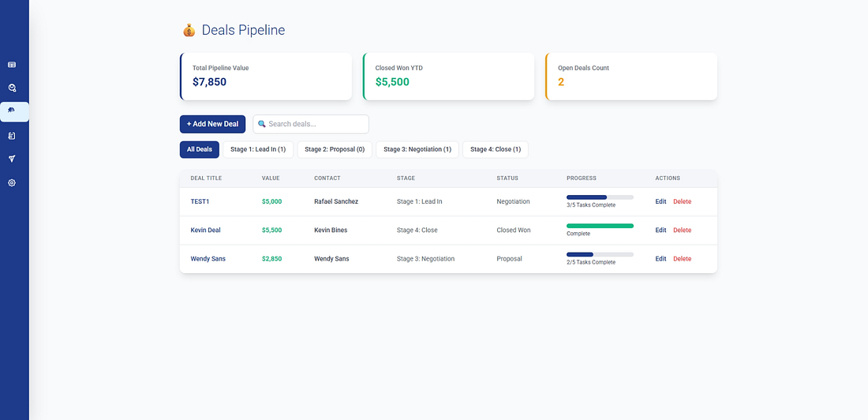The image size is (868, 420).
Task: Click the DEAL TITLE column header
Action: pyautogui.click(x=206, y=178)
